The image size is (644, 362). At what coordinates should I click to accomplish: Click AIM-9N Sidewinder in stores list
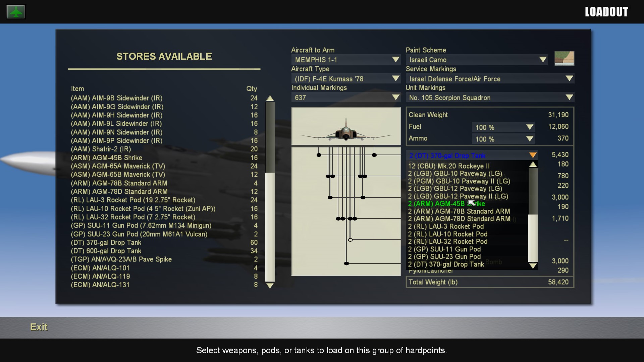click(x=164, y=132)
